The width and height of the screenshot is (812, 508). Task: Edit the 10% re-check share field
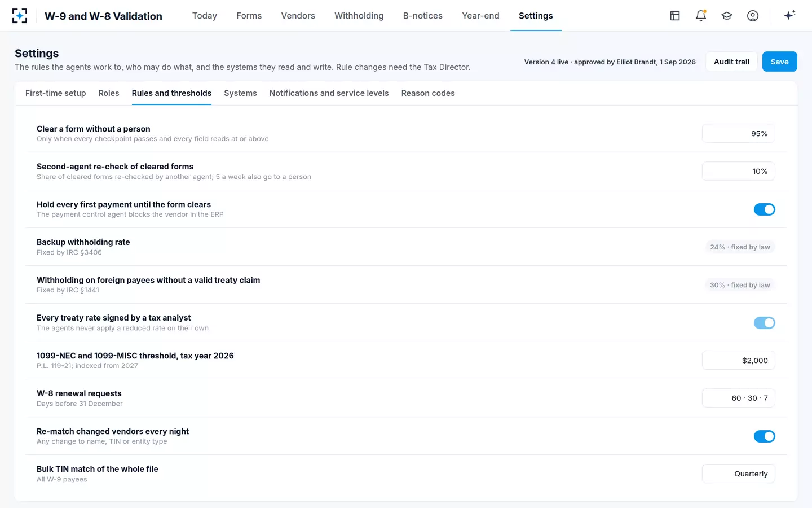[739, 171]
